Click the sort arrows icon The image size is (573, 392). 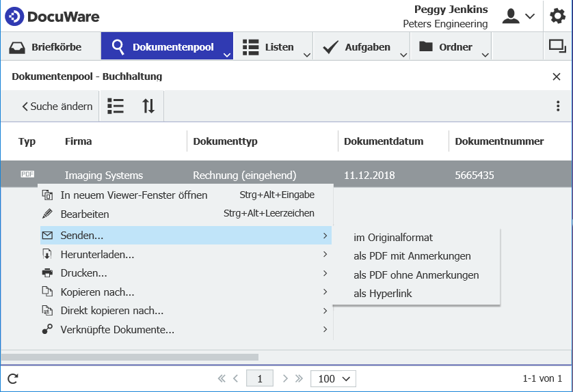[x=148, y=106]
